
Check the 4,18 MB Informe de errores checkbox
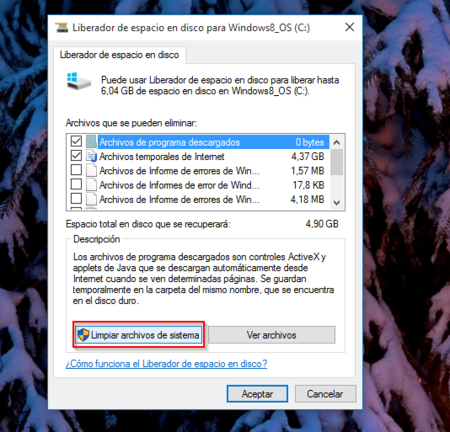(x=76, y=199)
